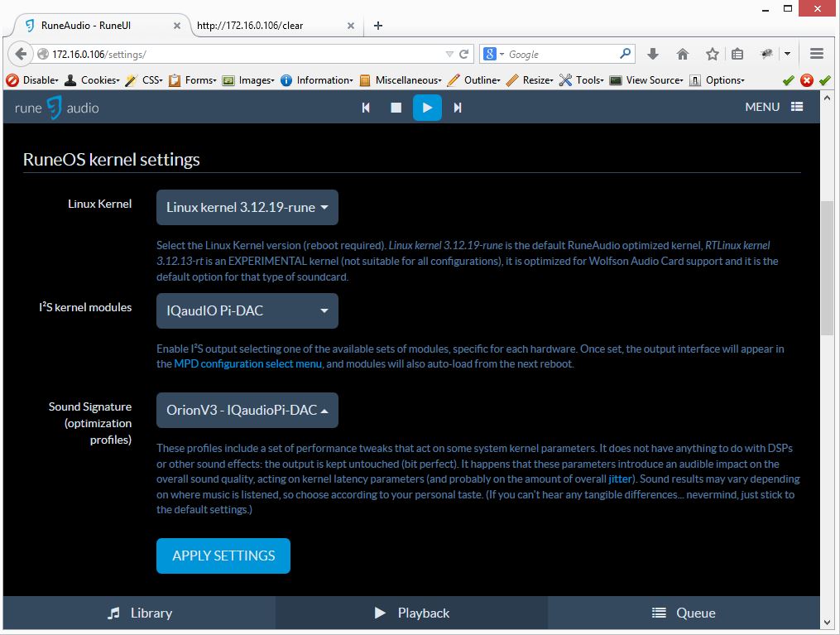Viewport: 840px width, 635px height.
Task: Click the RuneAudio logo
Action: tap(56, 108)
